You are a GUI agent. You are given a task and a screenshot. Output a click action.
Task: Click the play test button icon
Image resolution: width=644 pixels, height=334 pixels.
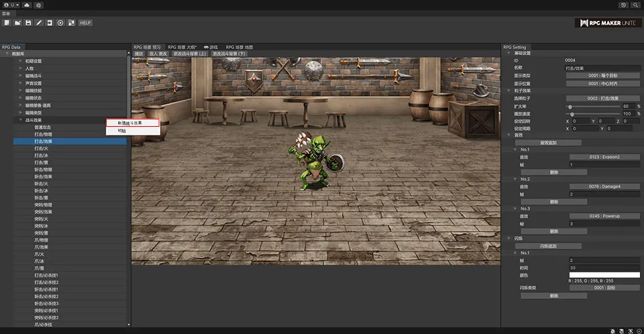(60, 23)
